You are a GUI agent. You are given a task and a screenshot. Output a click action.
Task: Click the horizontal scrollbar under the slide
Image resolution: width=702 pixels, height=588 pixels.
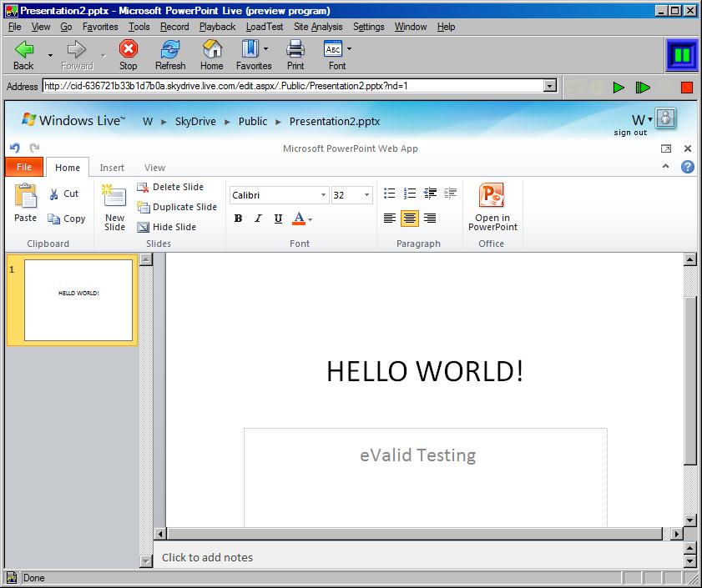(415, 534)
